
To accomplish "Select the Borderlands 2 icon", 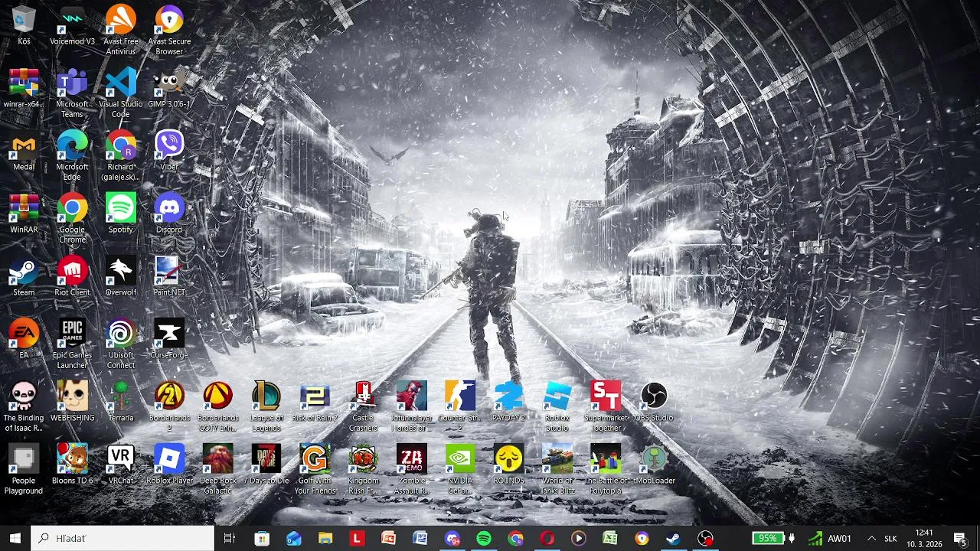I will click(x=169, y=406).
